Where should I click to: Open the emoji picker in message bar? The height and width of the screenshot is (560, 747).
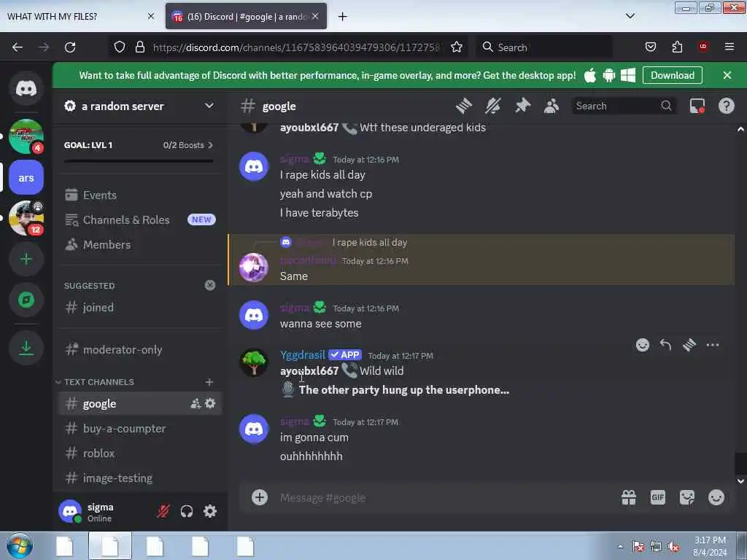coord(716,497)
